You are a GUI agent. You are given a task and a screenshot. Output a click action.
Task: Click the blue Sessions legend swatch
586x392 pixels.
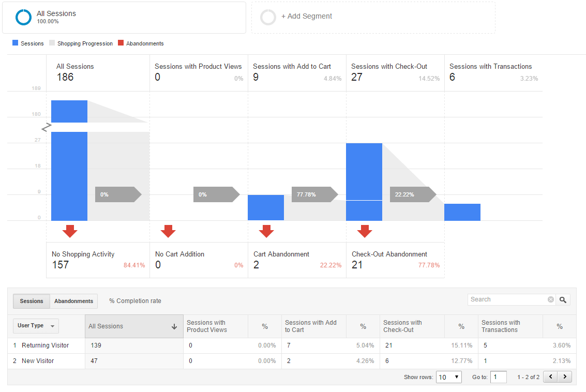pos(15,43)
